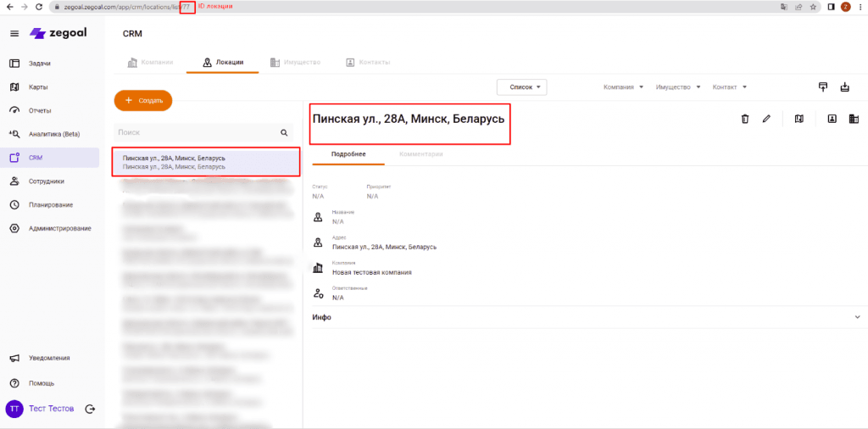Switch to the Комментарии tab
Viewport: 868px width, 429px height.
click(x=420, y=153)
